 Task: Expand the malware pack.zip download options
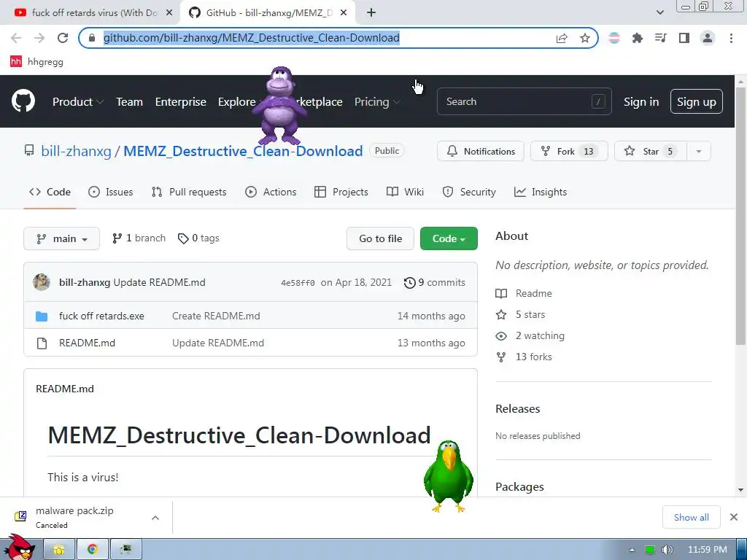[155, 517]
